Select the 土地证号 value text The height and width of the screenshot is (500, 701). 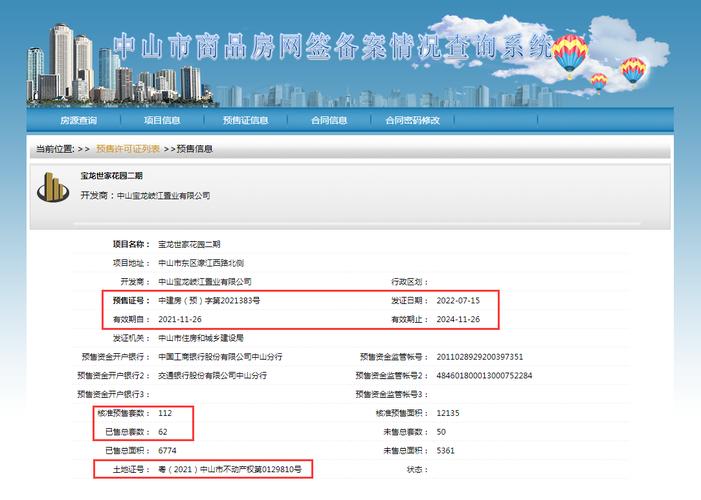(230, 470)
